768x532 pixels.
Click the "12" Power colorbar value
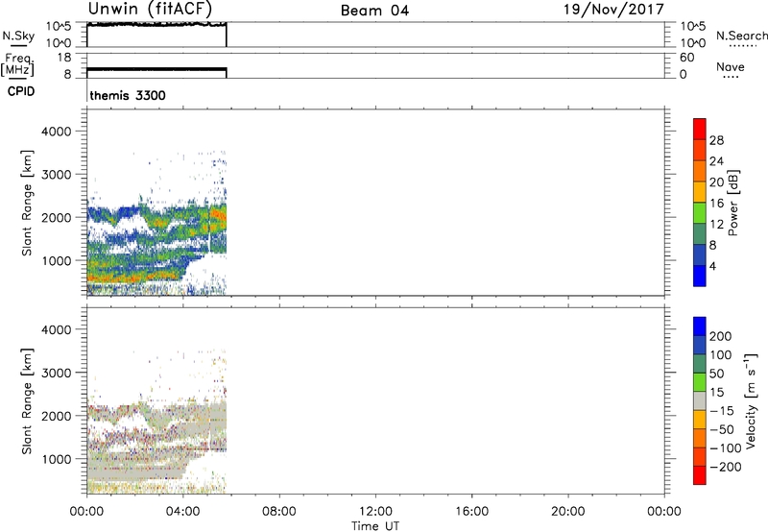pos(716,225)
